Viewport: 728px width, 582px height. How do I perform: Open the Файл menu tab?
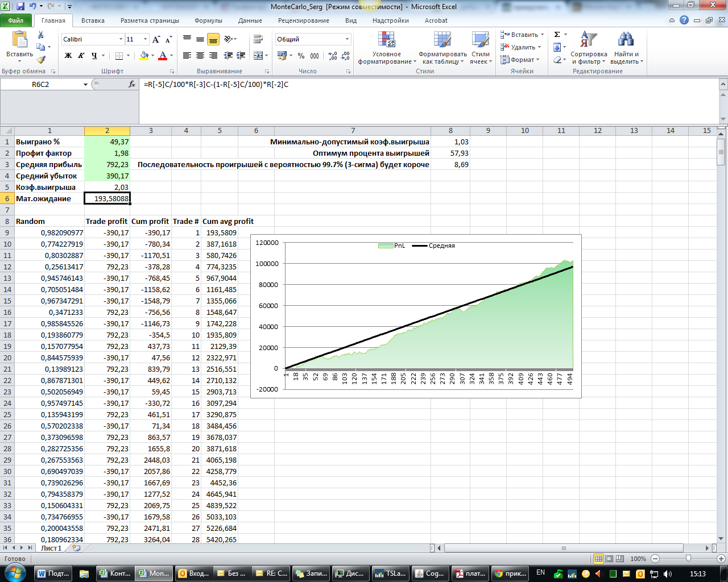coord(16,20)
